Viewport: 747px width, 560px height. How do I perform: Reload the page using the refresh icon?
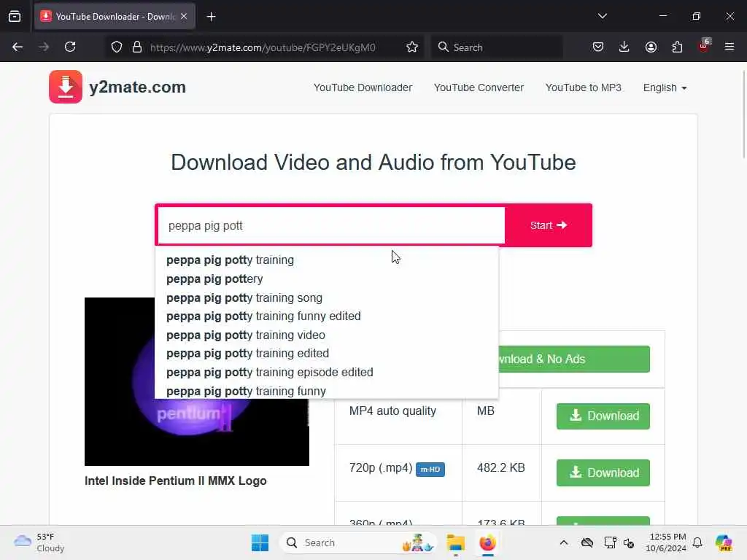pyautogui.click(x=70, y=47)
